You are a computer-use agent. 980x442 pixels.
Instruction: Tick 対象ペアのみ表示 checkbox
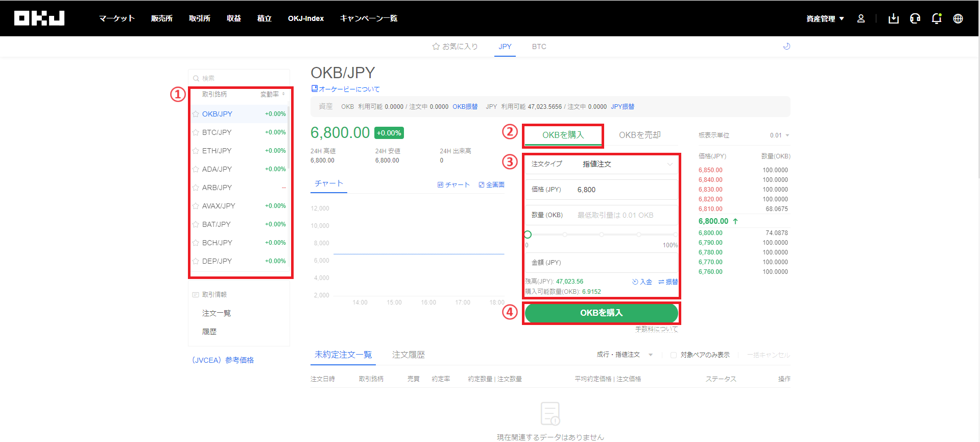coord(674,355)
